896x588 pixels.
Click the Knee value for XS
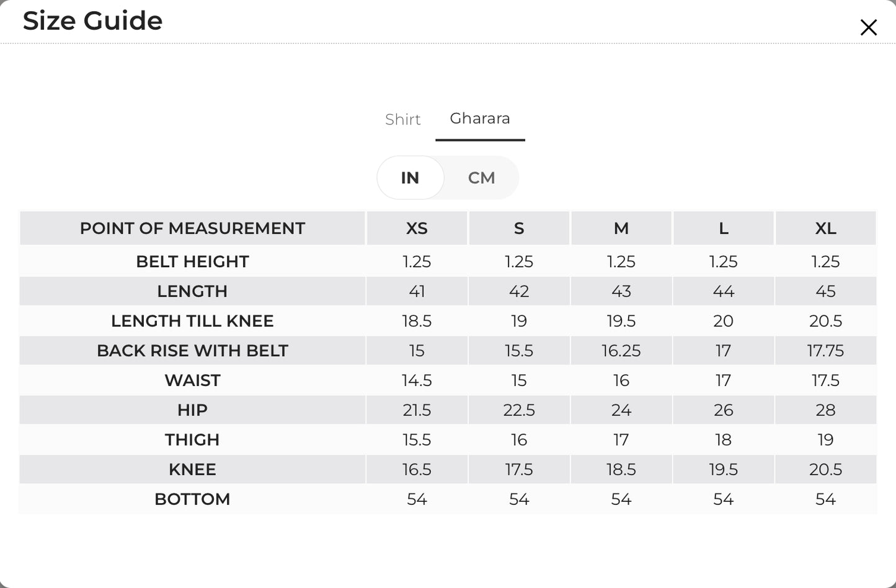[x=417, y=470]
